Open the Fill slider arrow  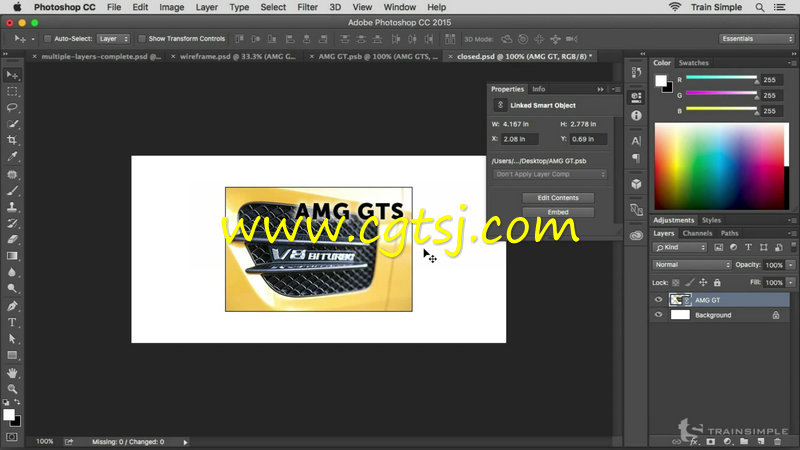[791, 282]
